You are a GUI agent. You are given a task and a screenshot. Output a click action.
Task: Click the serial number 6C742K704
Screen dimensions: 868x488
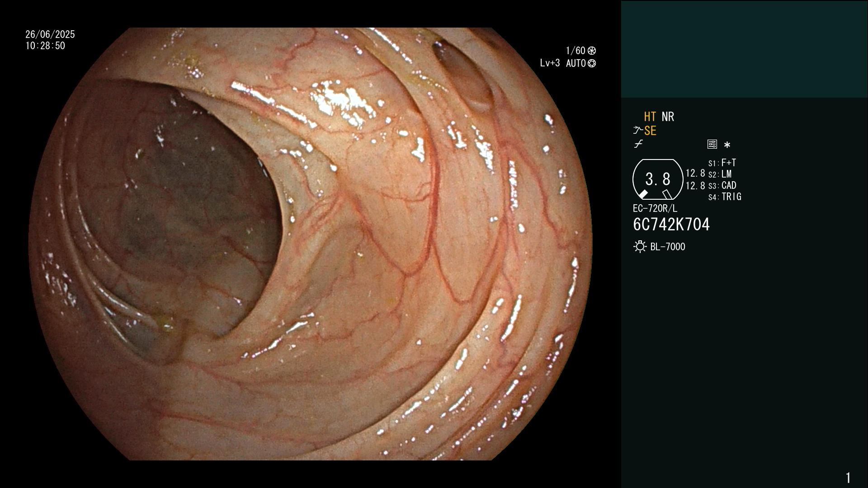tap(671, 224)
